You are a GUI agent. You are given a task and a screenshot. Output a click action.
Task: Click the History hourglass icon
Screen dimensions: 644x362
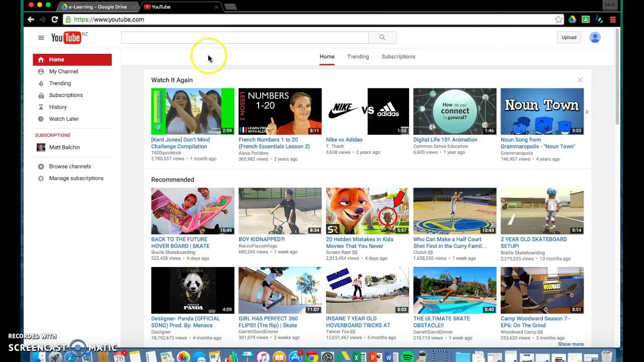(x=41, y=107)
